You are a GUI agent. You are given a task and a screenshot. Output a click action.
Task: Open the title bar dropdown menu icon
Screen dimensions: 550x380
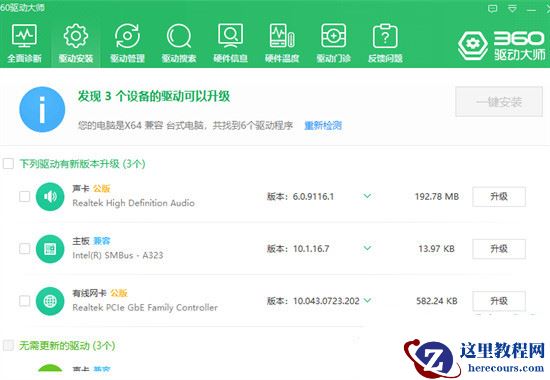pos(512,9)
